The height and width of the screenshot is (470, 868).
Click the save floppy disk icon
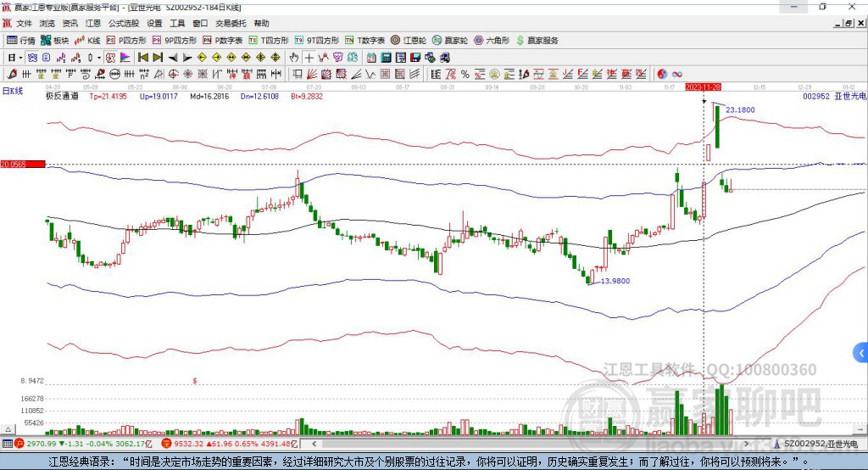click(x=415, y=58)
